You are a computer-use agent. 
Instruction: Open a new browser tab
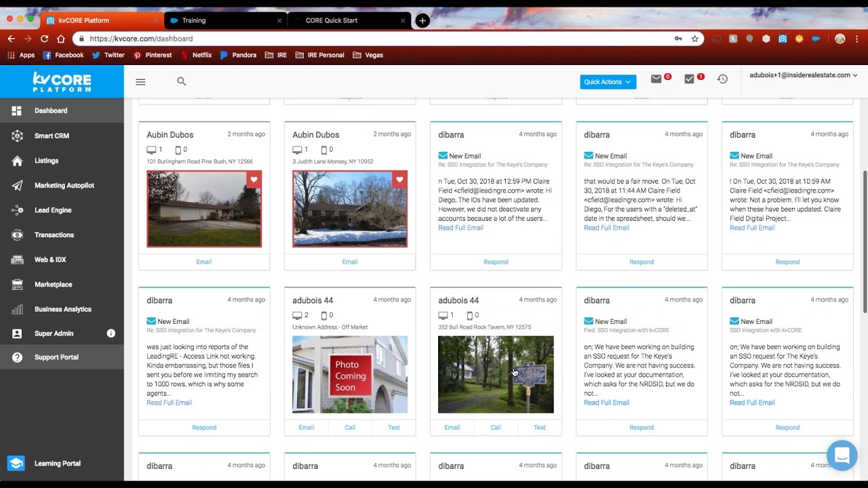[x=422, y=20]
